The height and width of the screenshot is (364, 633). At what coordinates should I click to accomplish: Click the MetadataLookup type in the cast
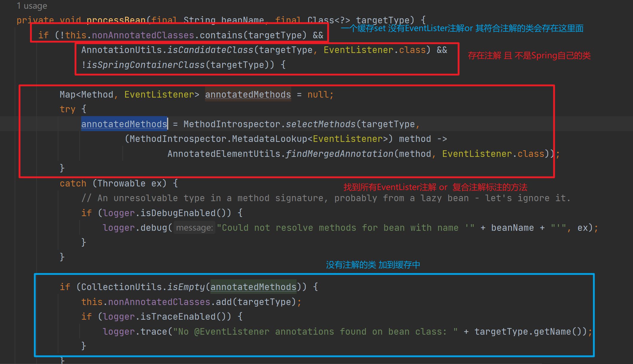269,139
